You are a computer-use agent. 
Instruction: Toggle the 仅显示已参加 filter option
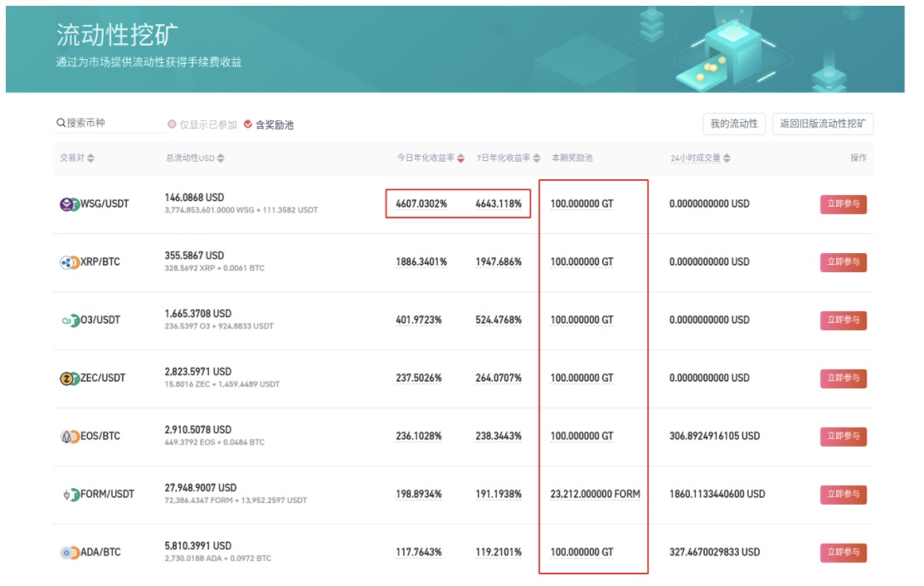[x=173, y=125]
